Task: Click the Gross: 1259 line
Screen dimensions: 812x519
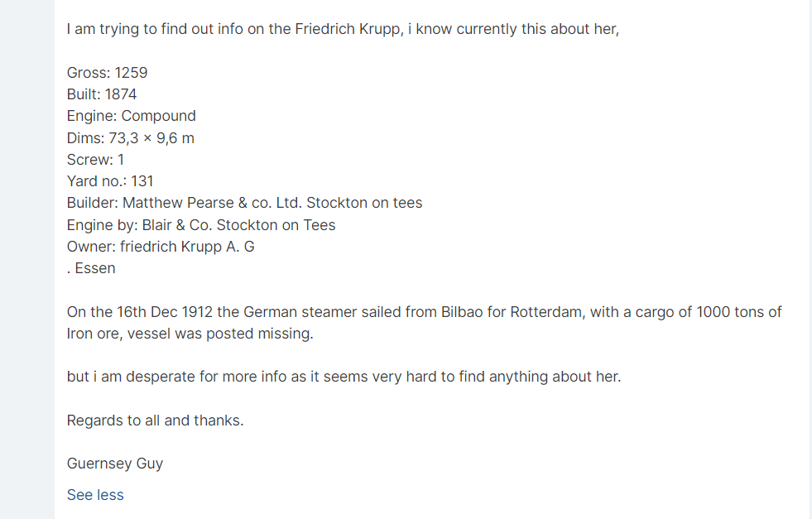Action: [107, 73]
